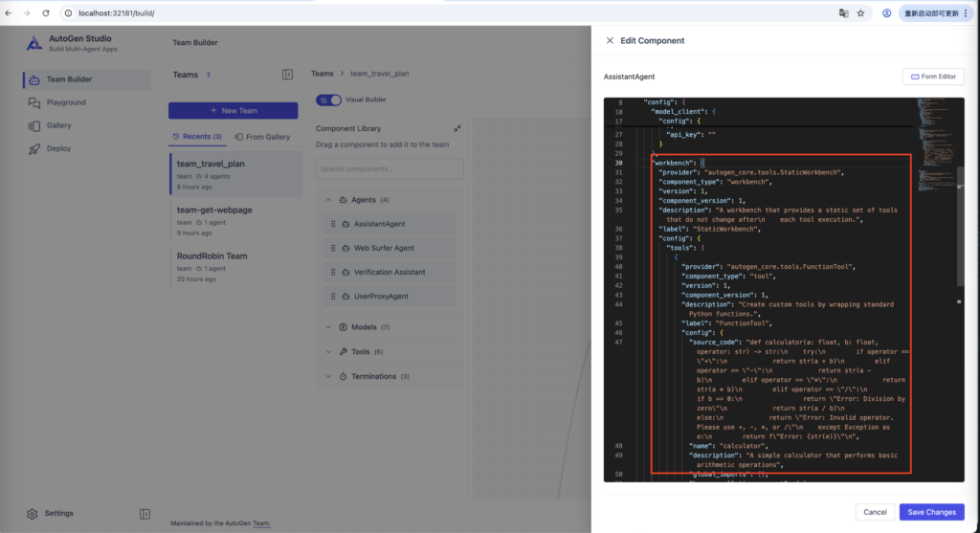Click the Tools section wrench icon
980x533 pixels.
344,352
